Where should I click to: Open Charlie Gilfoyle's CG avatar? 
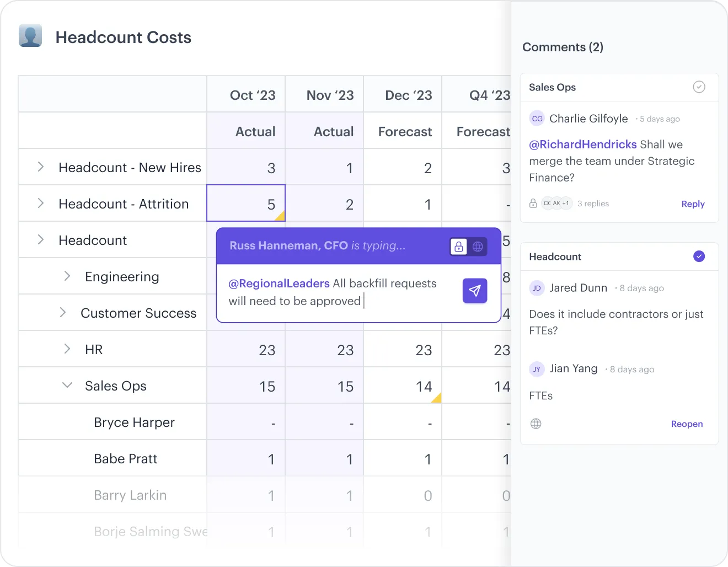click(x=537, y=119)
